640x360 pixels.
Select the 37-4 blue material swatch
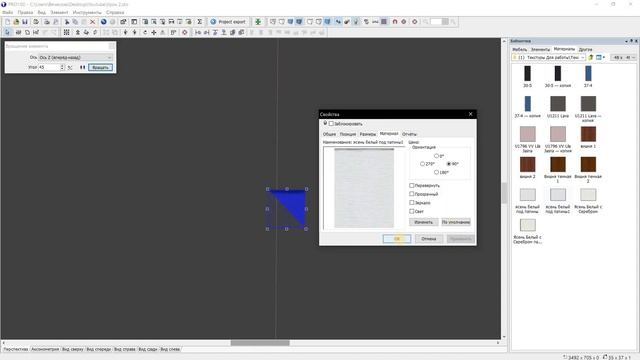pyautogui.click(x=588, y=74)
